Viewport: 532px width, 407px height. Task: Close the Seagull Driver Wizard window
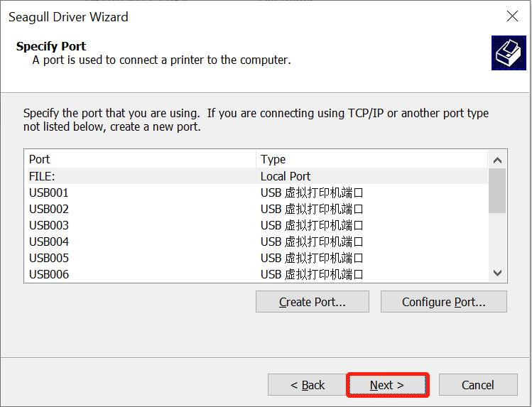pos(512,16)
